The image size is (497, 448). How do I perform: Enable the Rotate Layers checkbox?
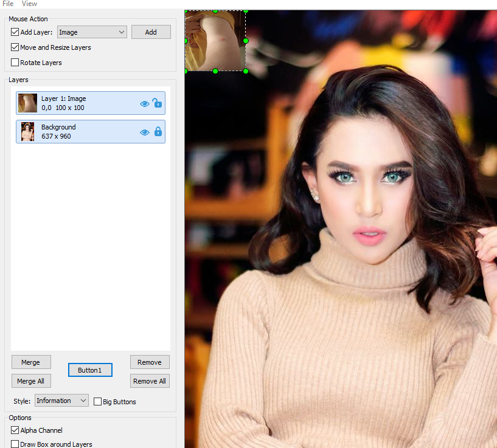tap(15, 63)
